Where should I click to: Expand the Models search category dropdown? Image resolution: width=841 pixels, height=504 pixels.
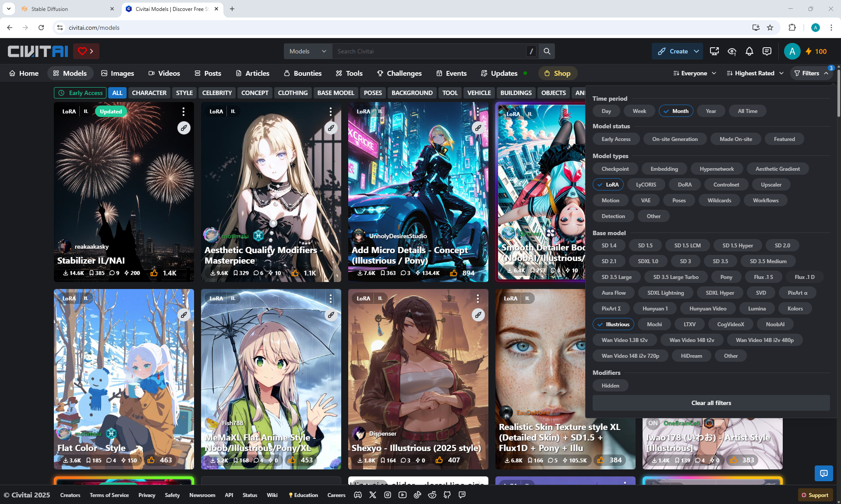coord(307,51)
